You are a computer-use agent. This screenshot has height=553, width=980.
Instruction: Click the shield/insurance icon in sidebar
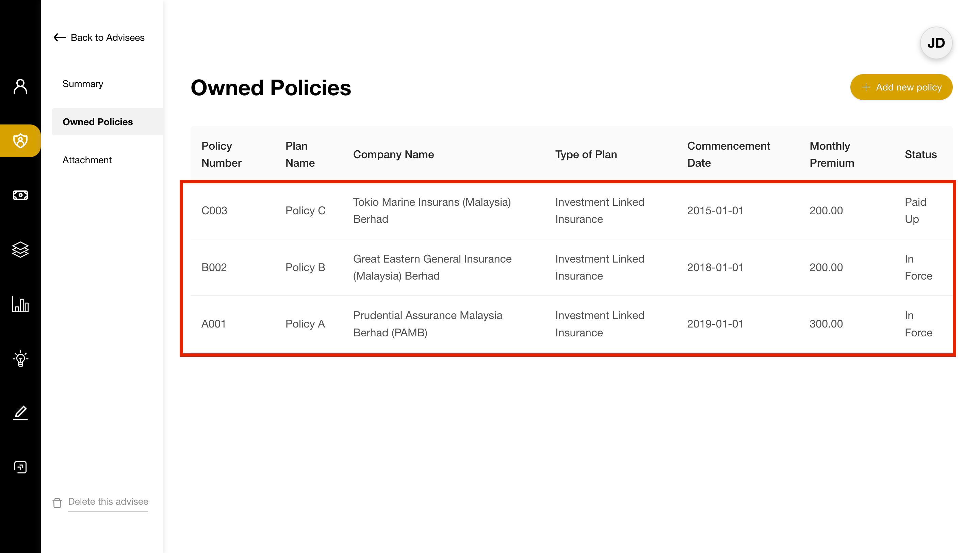(20, 140)
